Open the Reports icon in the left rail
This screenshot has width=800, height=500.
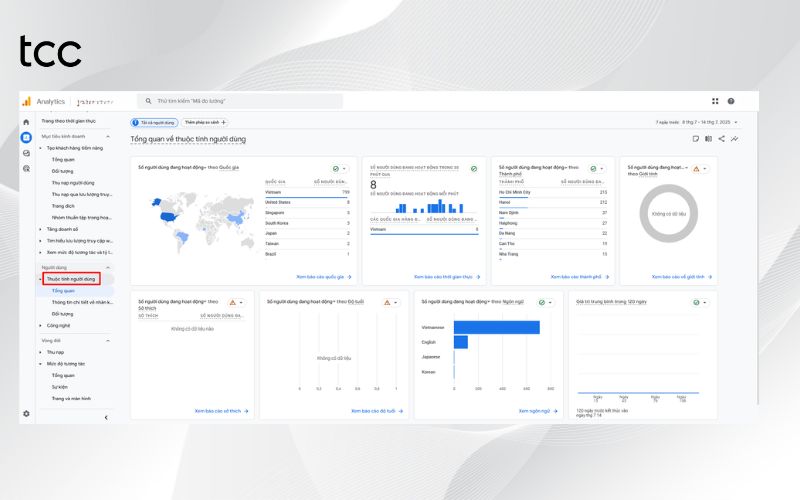tap(26, 137)
